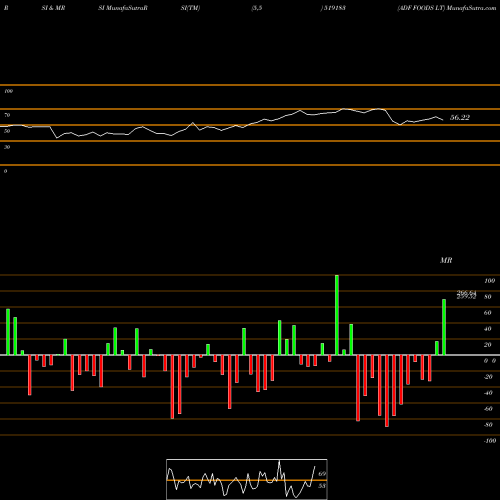
Task: Select the 'SI(TM)' header label
Action: tap(190, 8)
